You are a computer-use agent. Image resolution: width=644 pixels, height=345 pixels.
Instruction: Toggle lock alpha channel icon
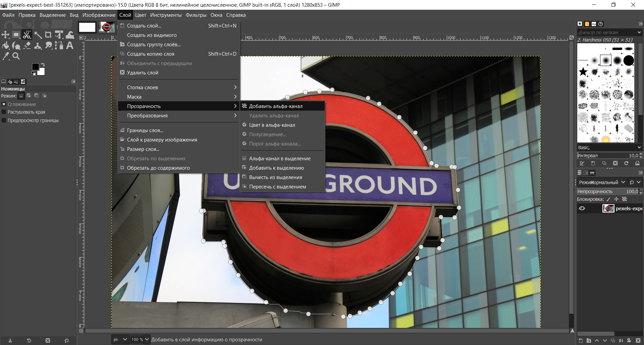point(624,199)
